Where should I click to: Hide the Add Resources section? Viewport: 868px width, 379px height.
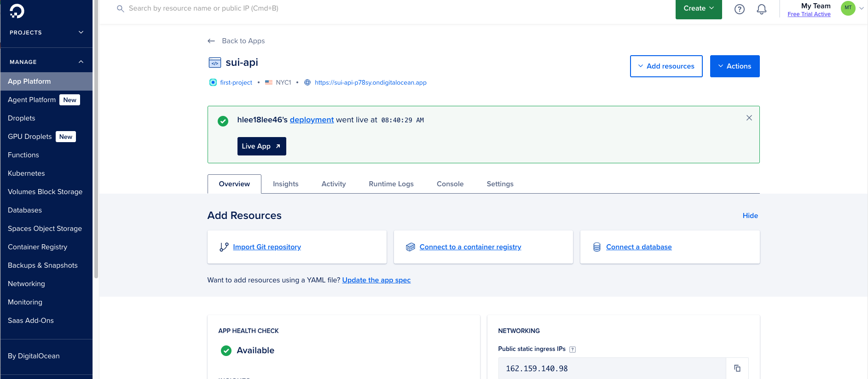pos(750,216)
